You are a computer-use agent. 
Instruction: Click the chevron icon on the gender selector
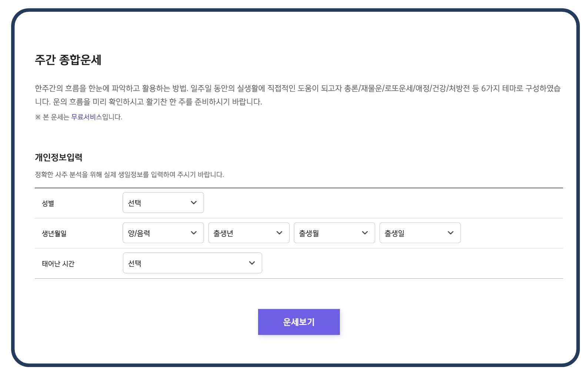pyautogui.click(x=193, y=202)
